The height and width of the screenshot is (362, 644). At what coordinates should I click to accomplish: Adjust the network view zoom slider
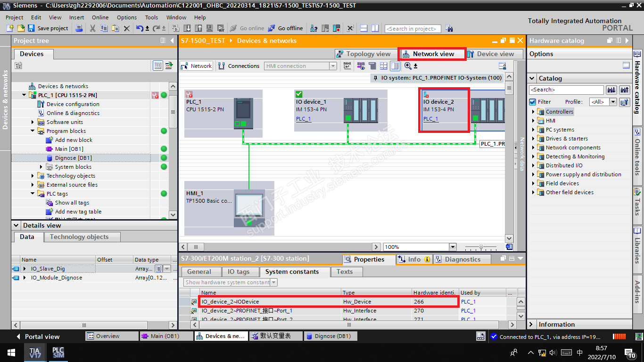[481, 247]
